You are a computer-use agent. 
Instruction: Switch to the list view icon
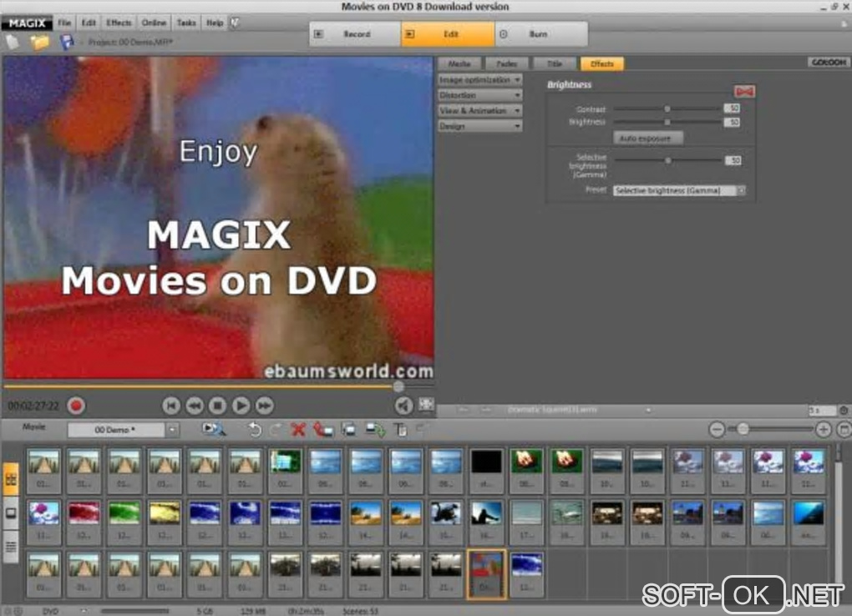coord(11,546)
